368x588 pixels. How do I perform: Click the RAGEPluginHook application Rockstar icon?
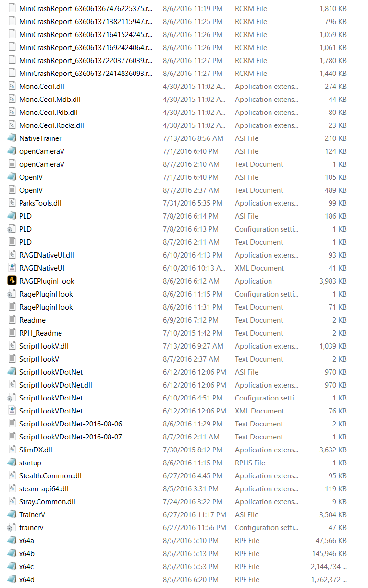[x=12, y=281]
